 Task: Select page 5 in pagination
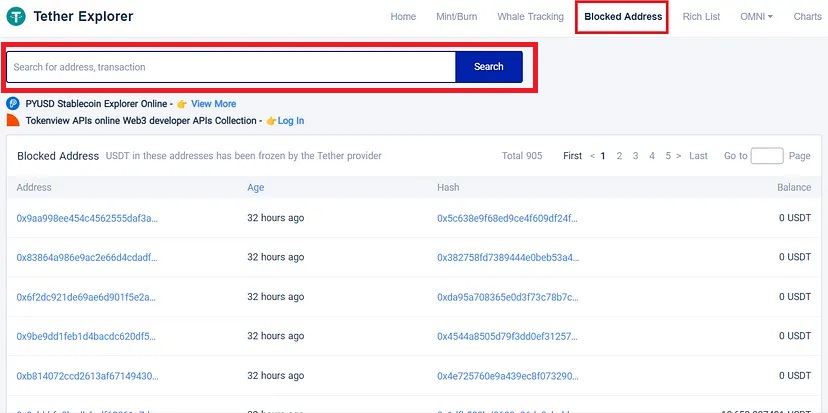coord(668,156)
